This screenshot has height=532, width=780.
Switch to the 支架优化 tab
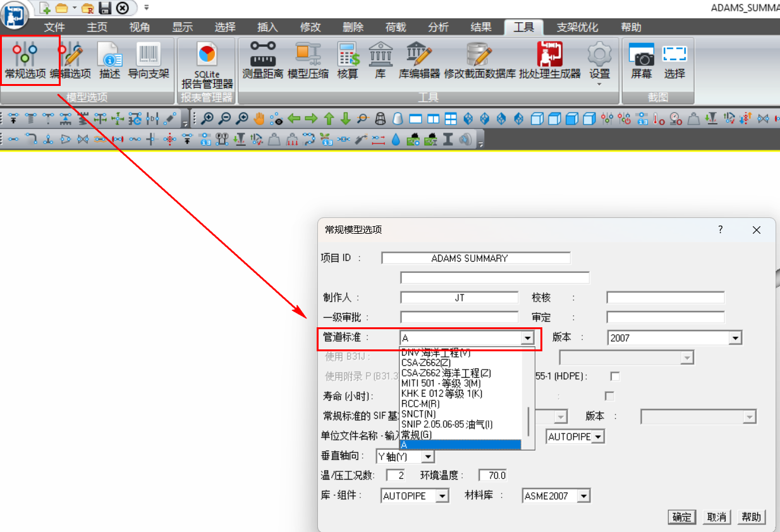click(x=577, y=27)
